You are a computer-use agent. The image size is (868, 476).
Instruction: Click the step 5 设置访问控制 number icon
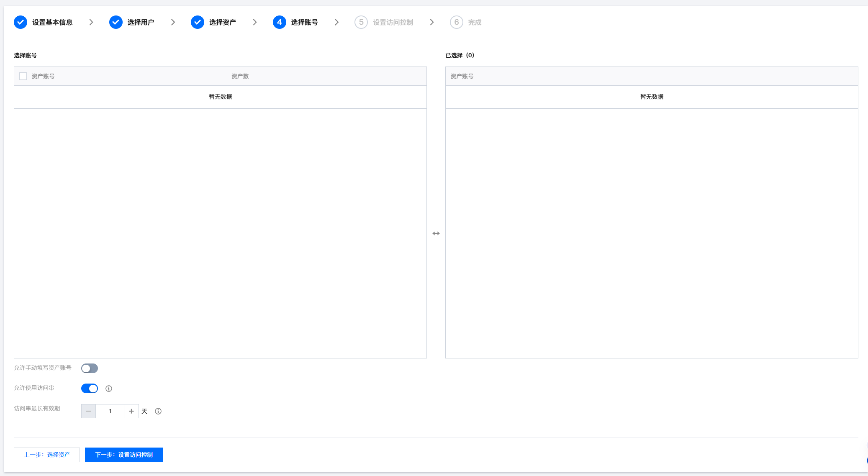click(x=361, y=22)
